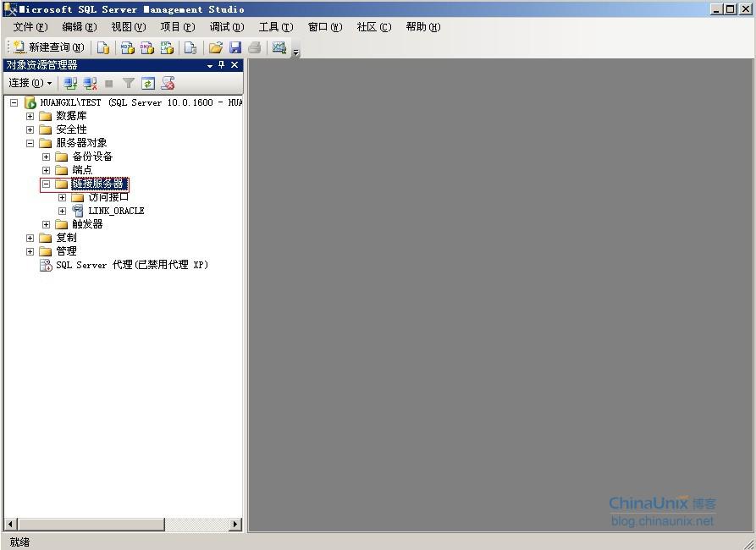Click the Analysis Services MDX Query icon
The width and height of the screenshot is (756, 550).
click(128, 47)
